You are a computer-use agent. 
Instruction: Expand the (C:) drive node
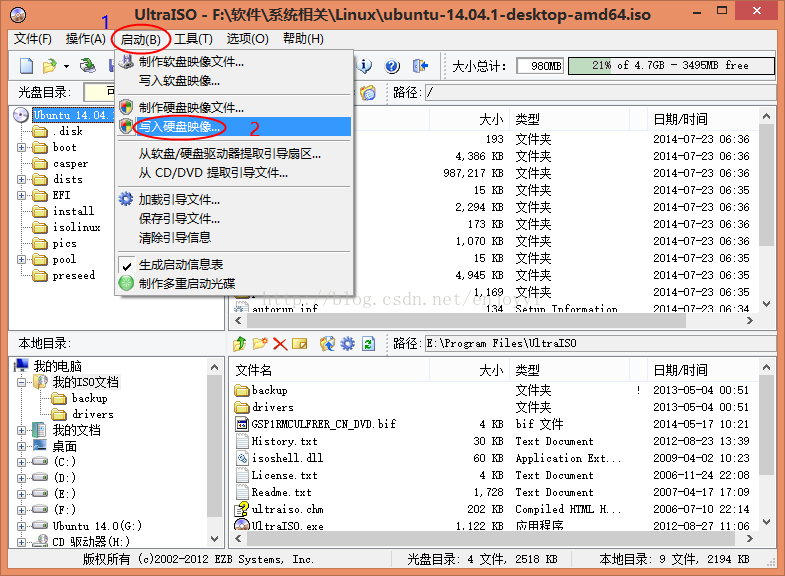tap(22, 462)
